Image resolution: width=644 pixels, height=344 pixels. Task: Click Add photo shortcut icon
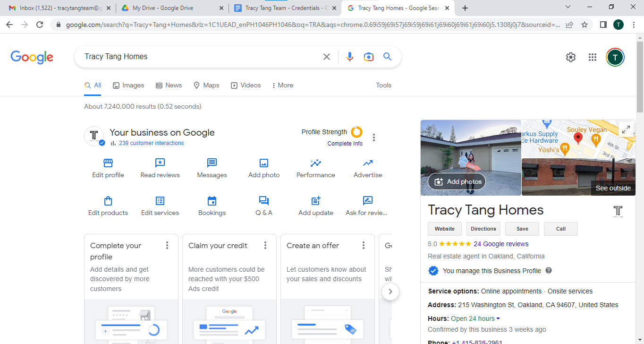click(x=264, y=163)
